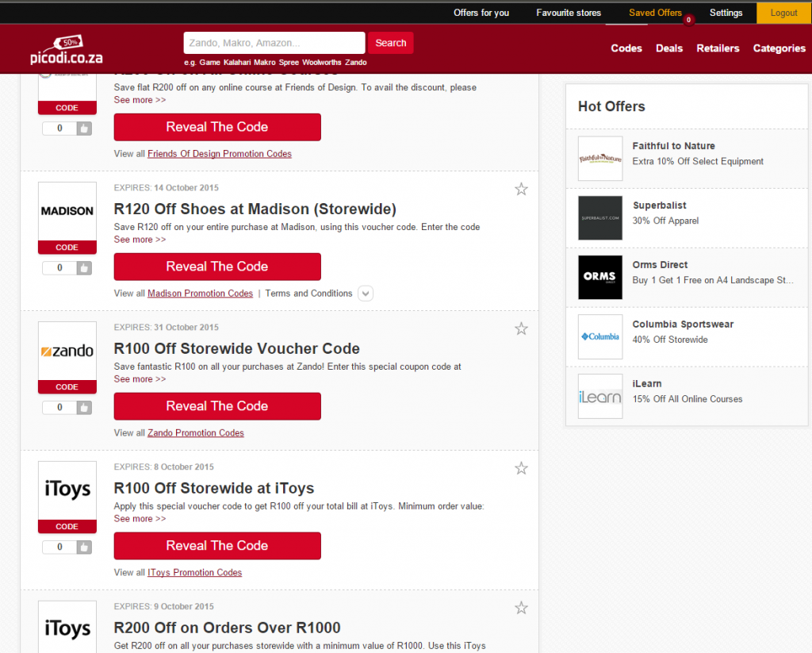Expand See more on Zando offer

[140, 378]
